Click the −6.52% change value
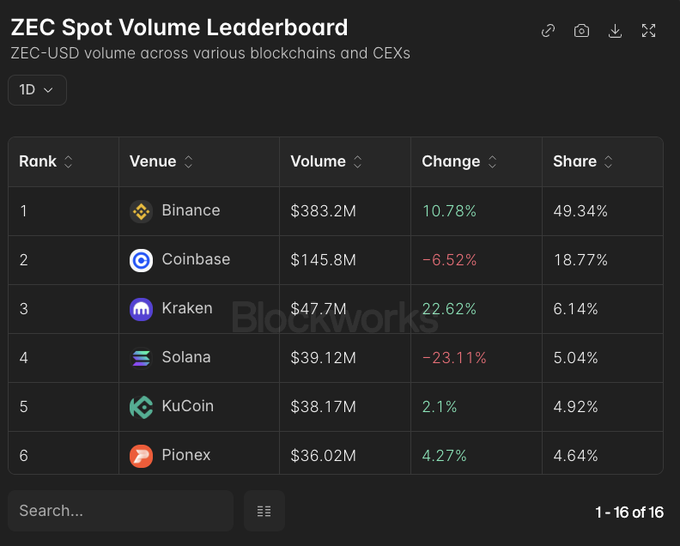The height and width of the screenshot is (546, 680). tap(449, 260)
